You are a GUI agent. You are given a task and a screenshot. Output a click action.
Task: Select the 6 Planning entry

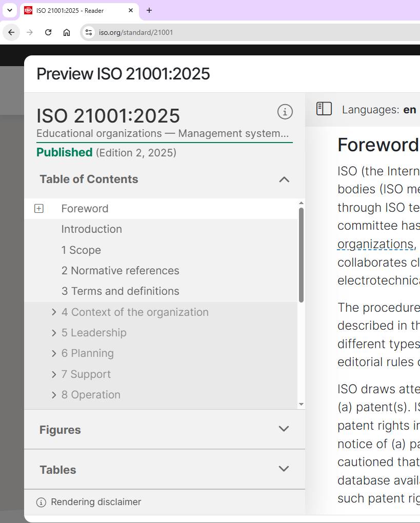[x=87, y=354]
